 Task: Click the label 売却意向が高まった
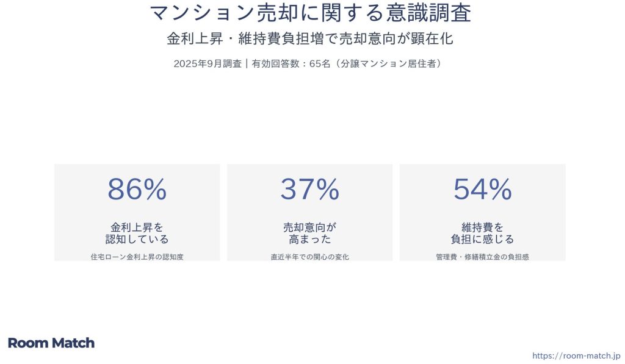click(309, 234)
